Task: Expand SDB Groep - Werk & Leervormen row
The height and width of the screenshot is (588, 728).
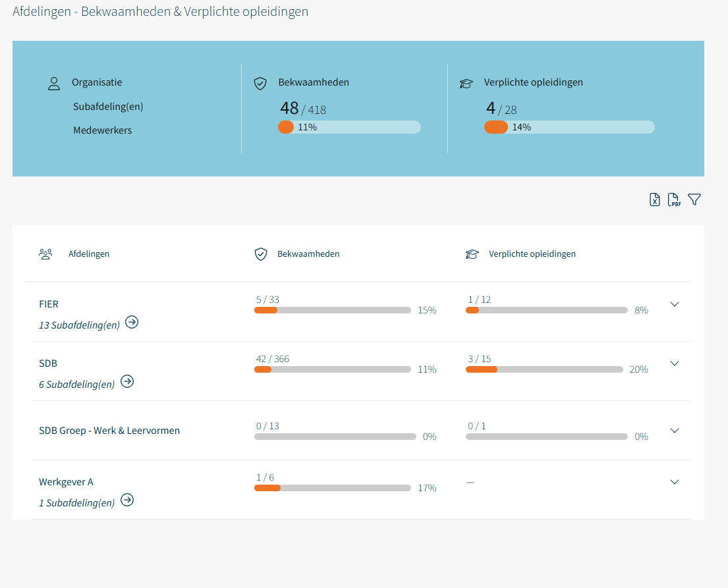Action: [x=674, y=431]
